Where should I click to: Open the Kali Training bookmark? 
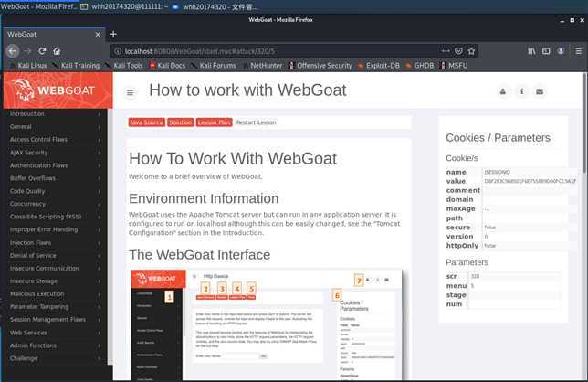click(x=77, y=65)
